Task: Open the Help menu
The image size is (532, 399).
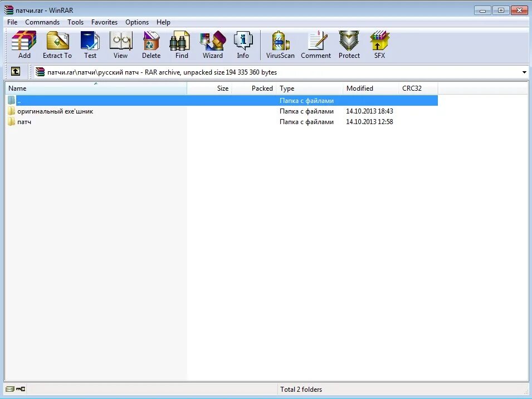Action: point(163,22)
